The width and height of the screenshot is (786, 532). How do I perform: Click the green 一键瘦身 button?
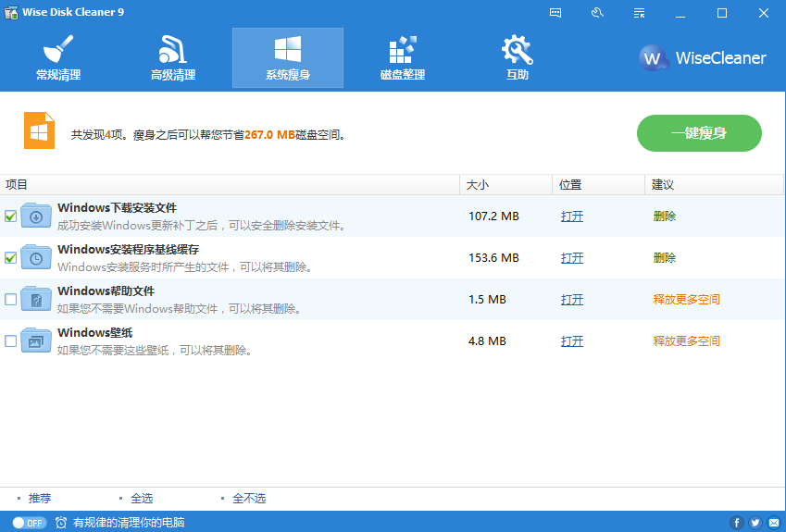[699, 133]
